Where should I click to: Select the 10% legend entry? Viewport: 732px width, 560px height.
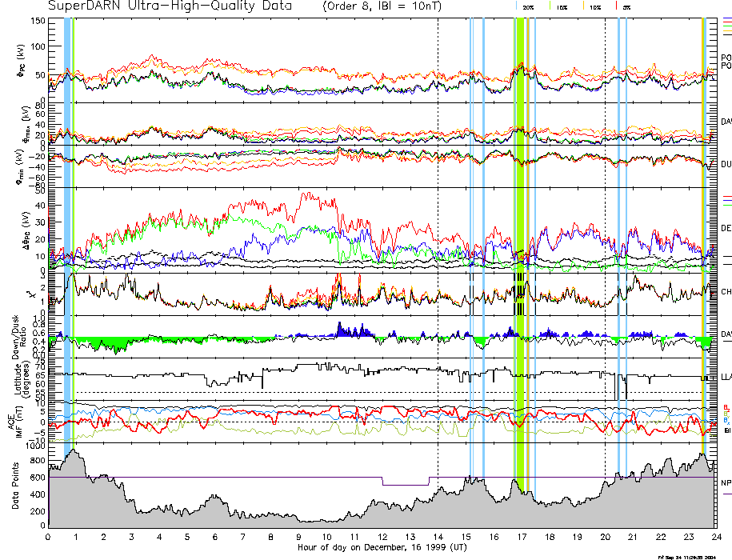click(x=594, y=6)
